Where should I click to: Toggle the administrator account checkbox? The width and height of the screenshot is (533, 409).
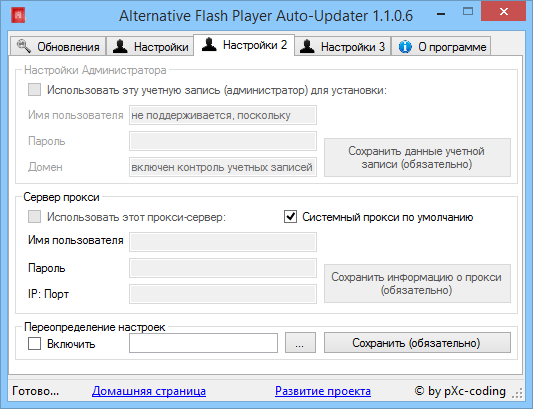point(34,90)
